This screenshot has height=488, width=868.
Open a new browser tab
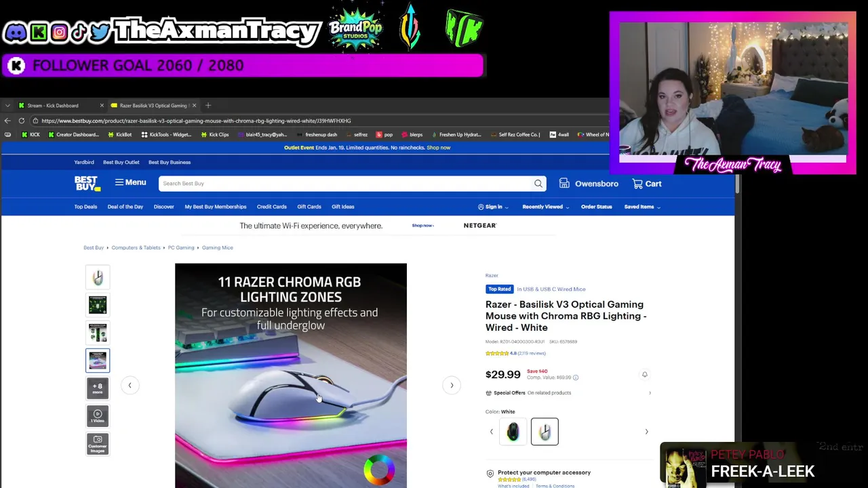pos(208,105)
